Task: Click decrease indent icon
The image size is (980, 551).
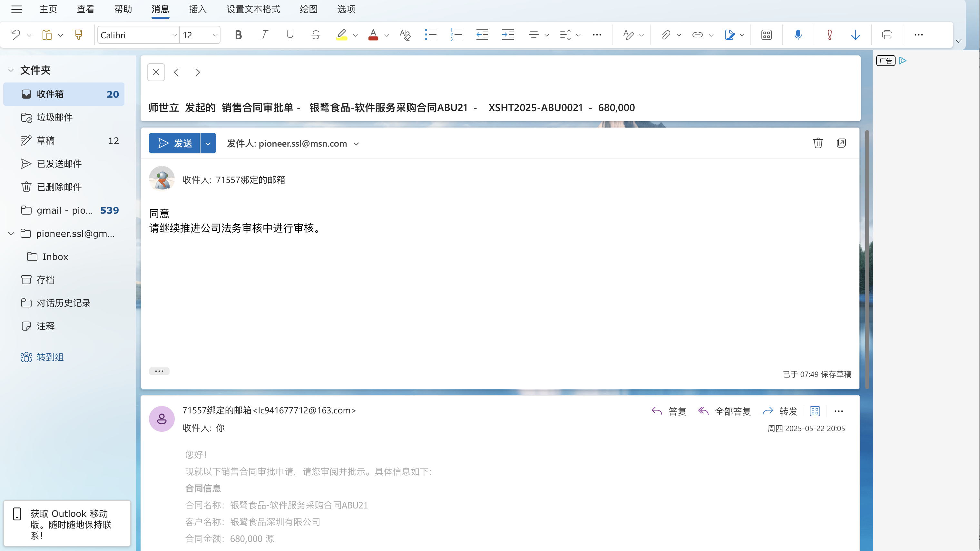Action: (x=482, y=35)
